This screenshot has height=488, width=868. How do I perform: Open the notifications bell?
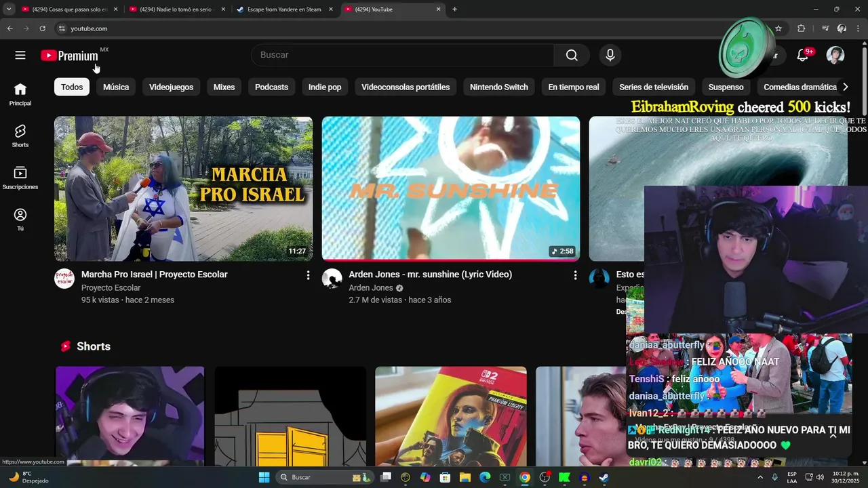tap(802, 56)
